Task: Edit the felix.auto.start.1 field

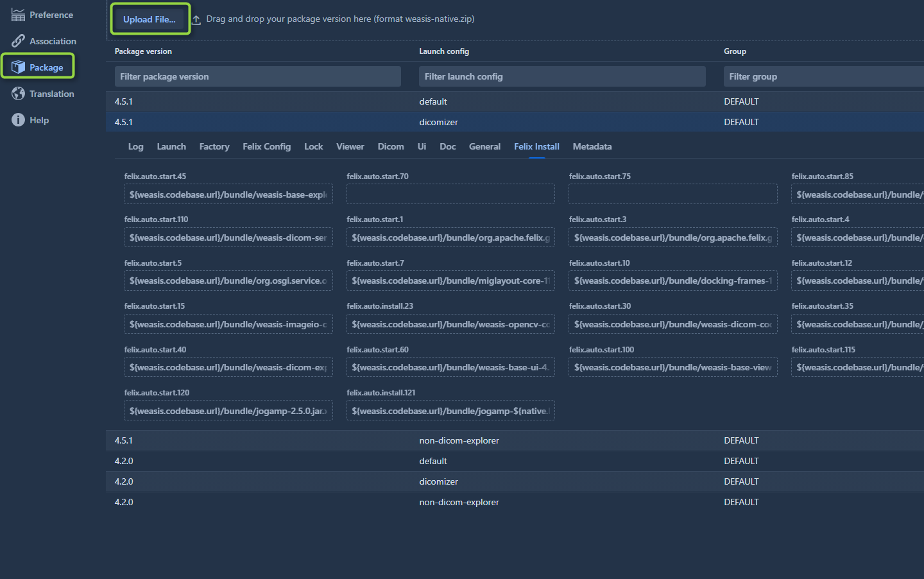Action: point(450,238)
